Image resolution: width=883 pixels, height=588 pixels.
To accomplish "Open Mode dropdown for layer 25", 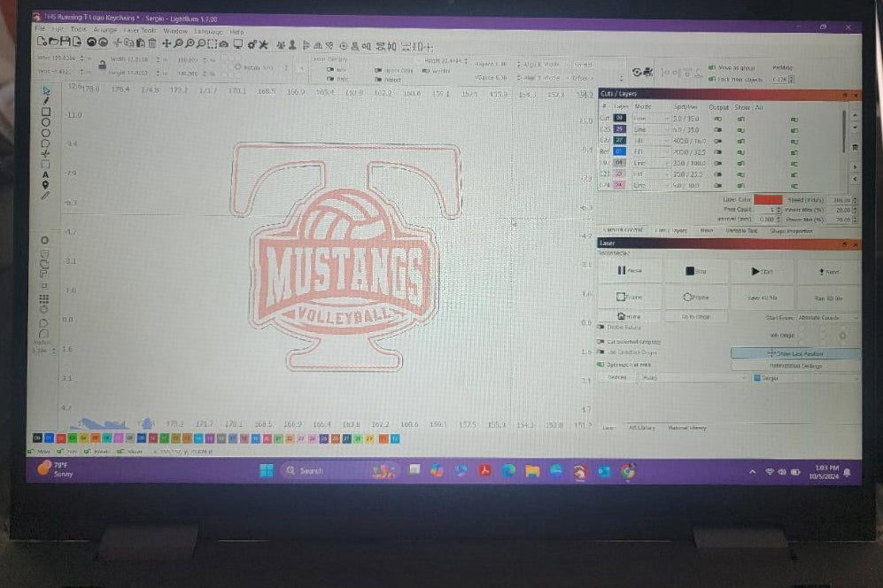I will 650,129.
